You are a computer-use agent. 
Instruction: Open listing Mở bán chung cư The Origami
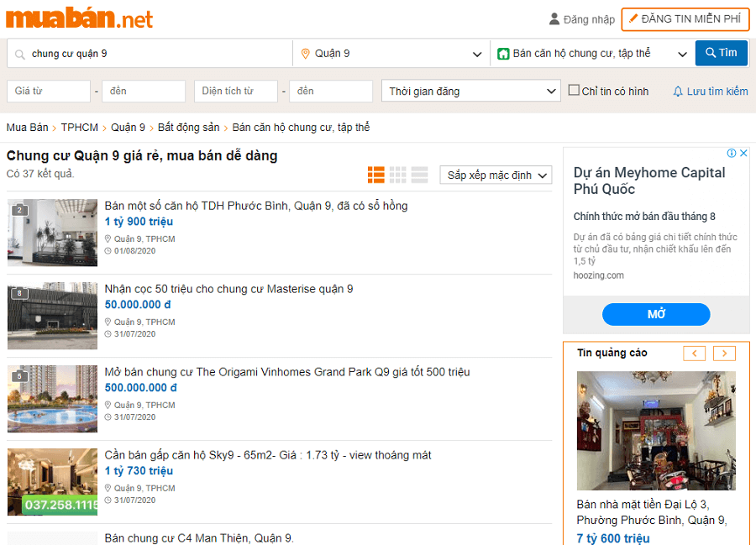point(287,372)
